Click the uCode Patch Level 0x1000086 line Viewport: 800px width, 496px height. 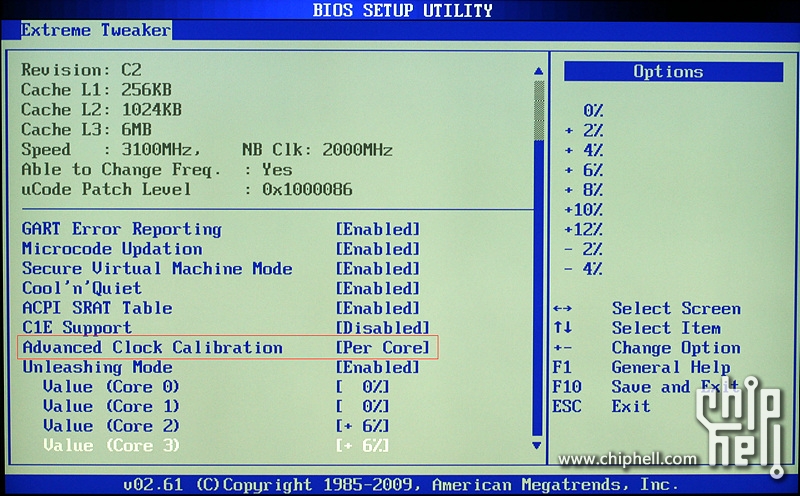click(x=187, y=189)
